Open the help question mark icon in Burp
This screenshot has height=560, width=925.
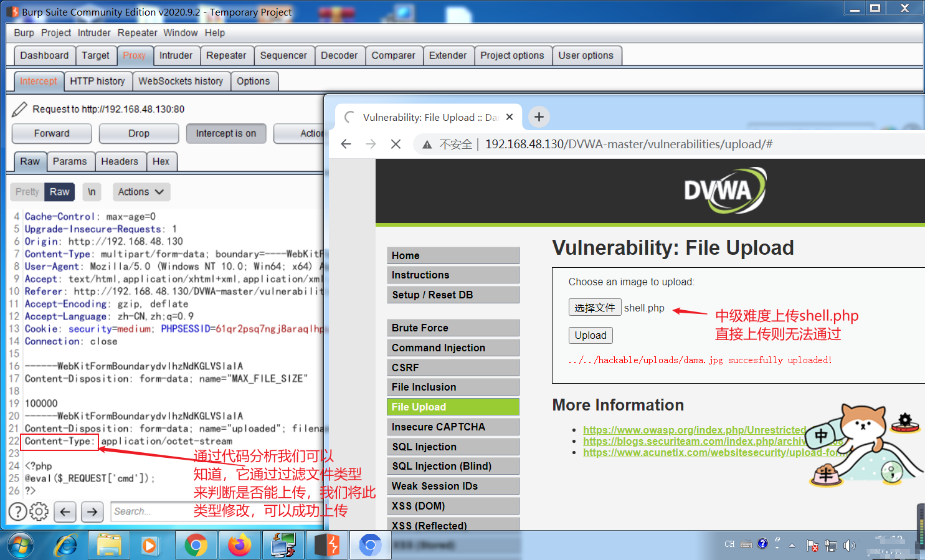[17, 511]
